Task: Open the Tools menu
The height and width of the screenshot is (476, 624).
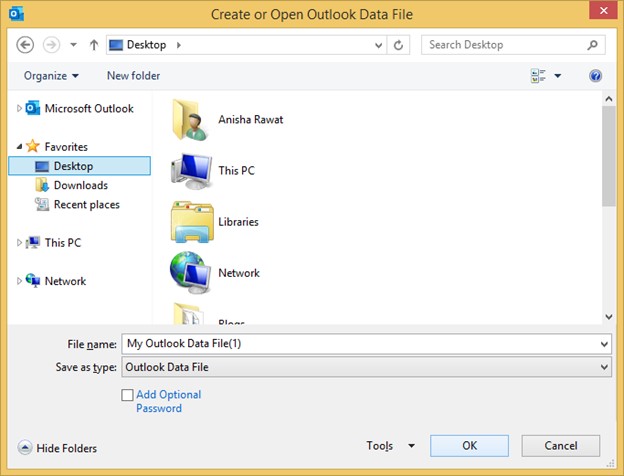Action: 380,445
